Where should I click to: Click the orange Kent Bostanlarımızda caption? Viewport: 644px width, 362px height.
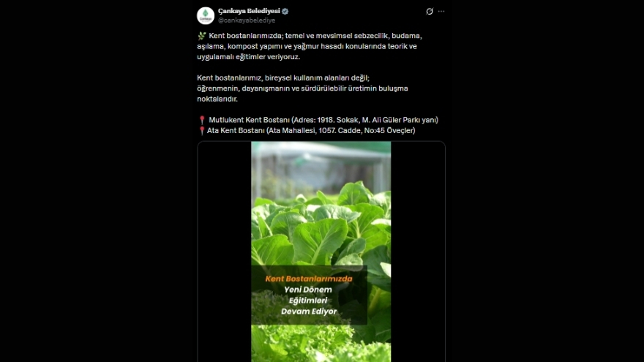pos(309,279)
